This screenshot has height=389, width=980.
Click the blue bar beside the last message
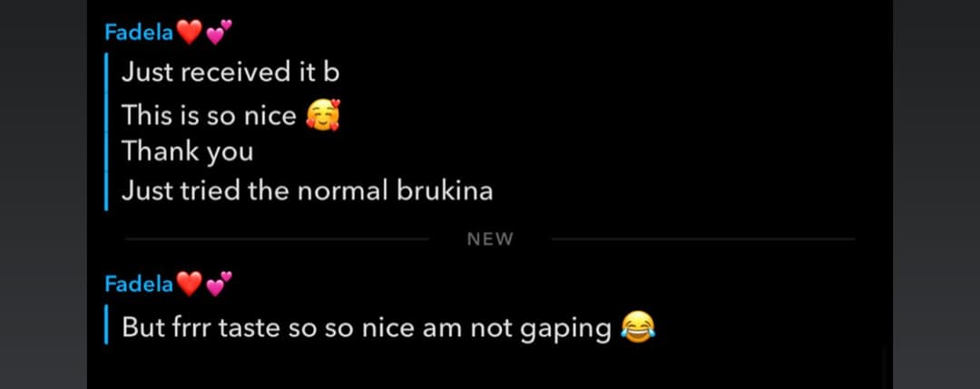[106, 325]
